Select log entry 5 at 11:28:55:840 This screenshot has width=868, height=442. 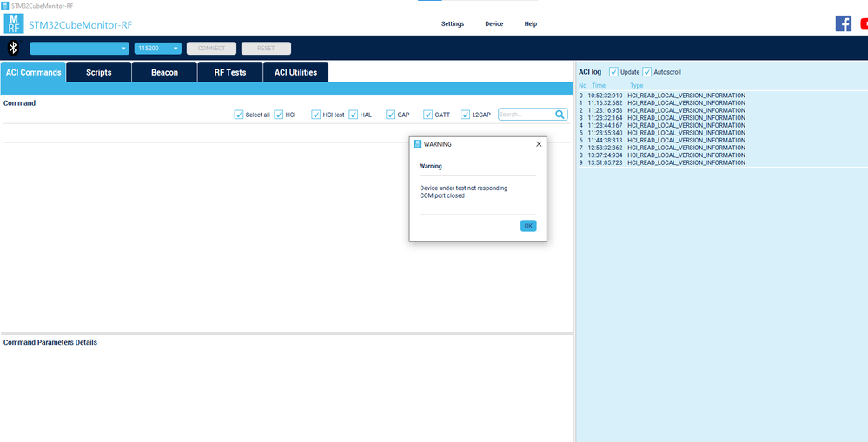pyautogui.click(x=662, y=133)
